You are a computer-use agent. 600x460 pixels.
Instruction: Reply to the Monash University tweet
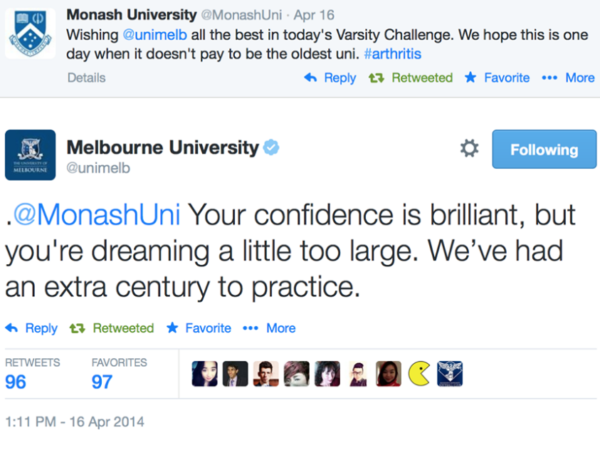(331, 77)
